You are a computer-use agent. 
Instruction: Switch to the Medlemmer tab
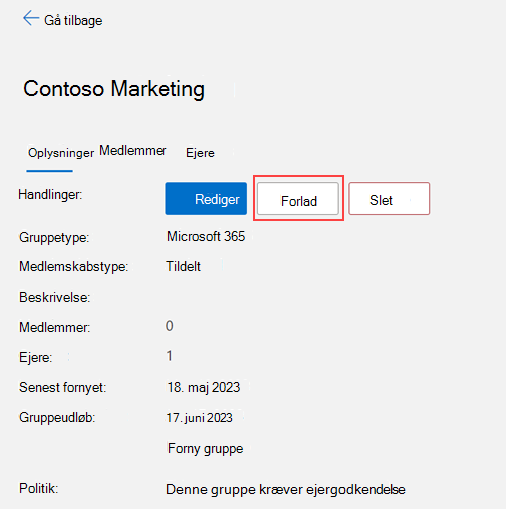coord(133,151)
